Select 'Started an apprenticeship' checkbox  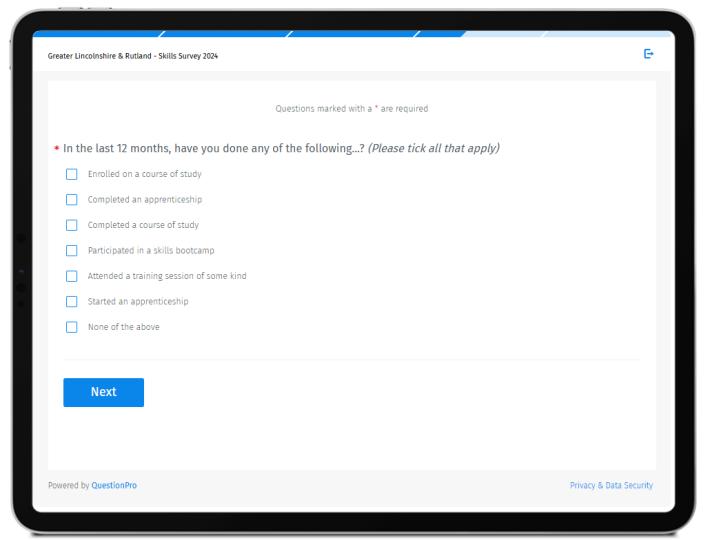(72, 301)
